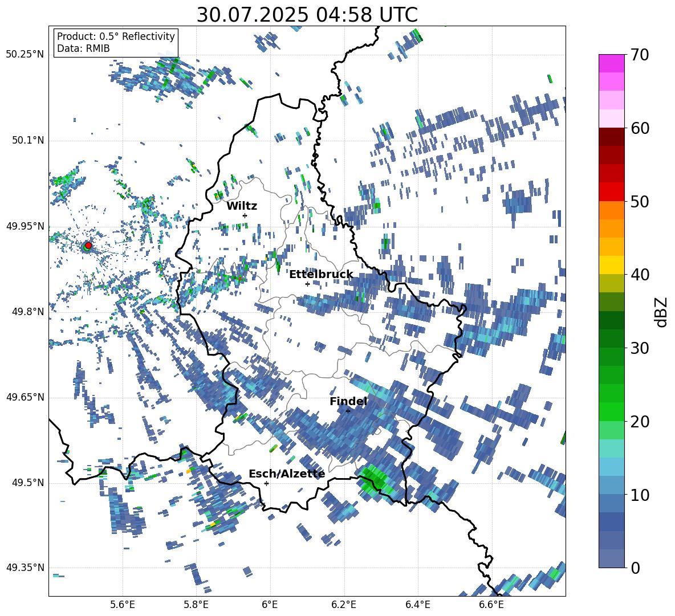Click the 49.65°N latitude label
The image size is (675, 616).
(x=25, y=397)
